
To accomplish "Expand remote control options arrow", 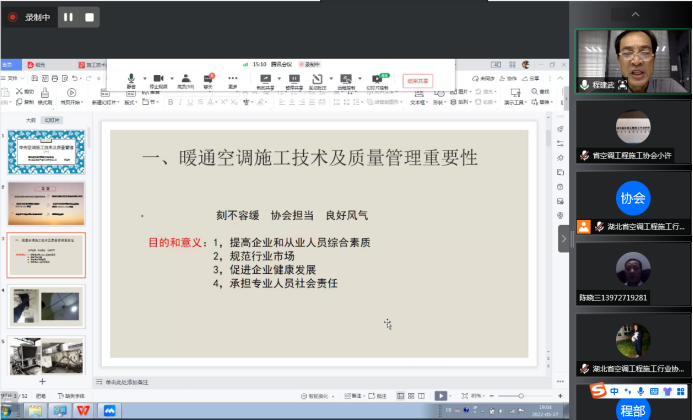I will [x=360, y=79].
